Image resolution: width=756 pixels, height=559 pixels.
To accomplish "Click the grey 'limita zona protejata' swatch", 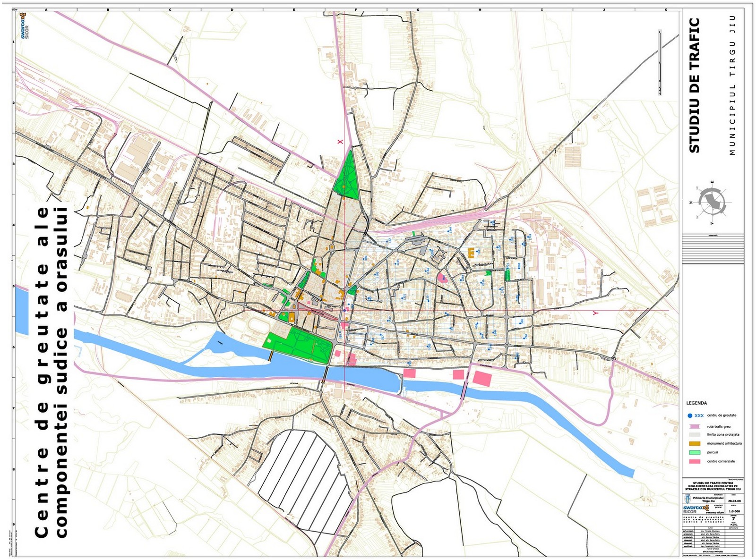I will 694,435.
